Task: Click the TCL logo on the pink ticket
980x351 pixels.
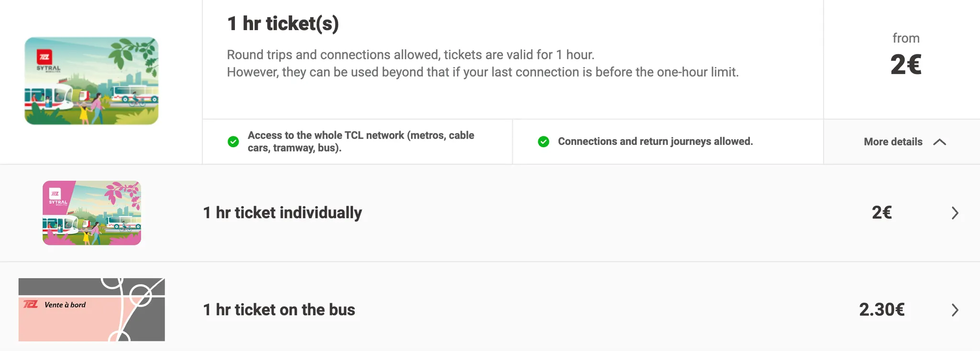Action: (x=55, y=194)
